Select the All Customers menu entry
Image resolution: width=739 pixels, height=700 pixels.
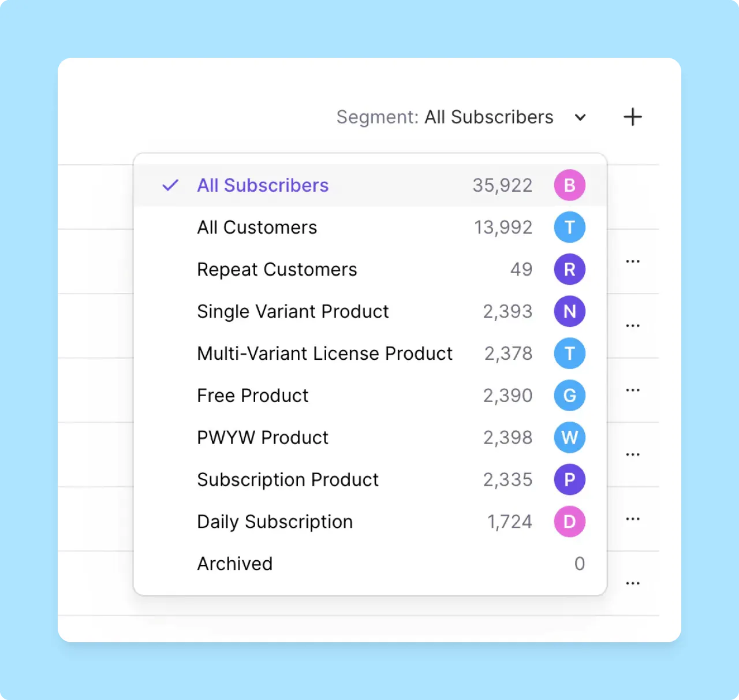[257, 227]
